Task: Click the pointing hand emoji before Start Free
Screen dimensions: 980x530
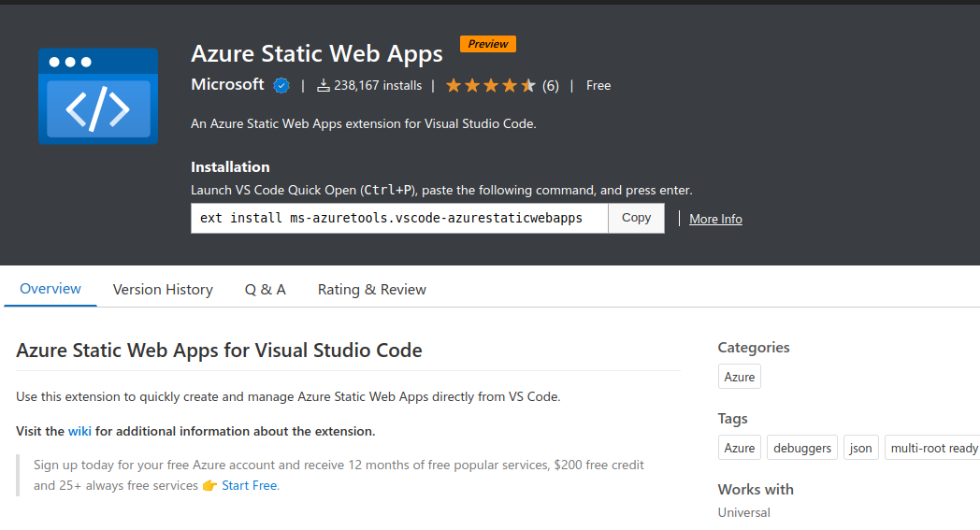Action: pyautogui.click(x=209, y=486)
